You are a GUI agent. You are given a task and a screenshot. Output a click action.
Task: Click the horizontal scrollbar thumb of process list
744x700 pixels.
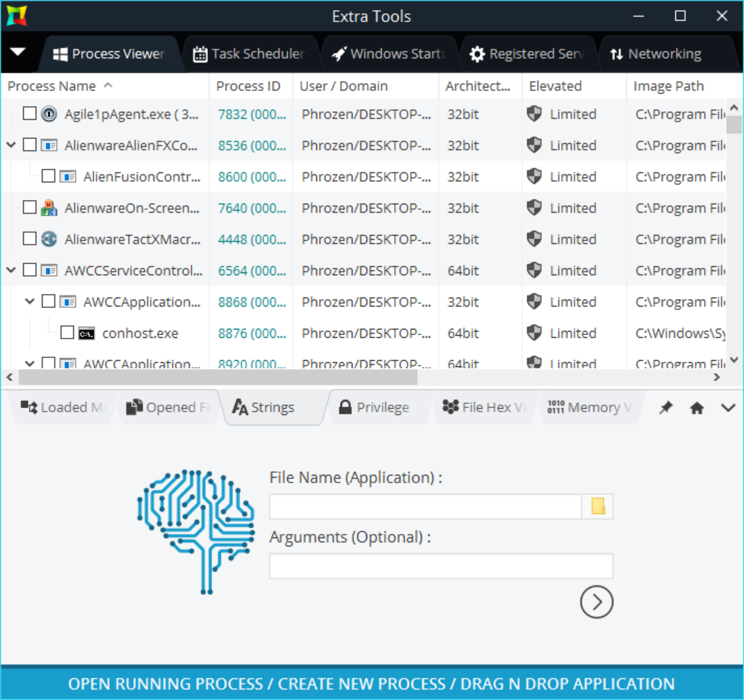(x=218, y=377)
